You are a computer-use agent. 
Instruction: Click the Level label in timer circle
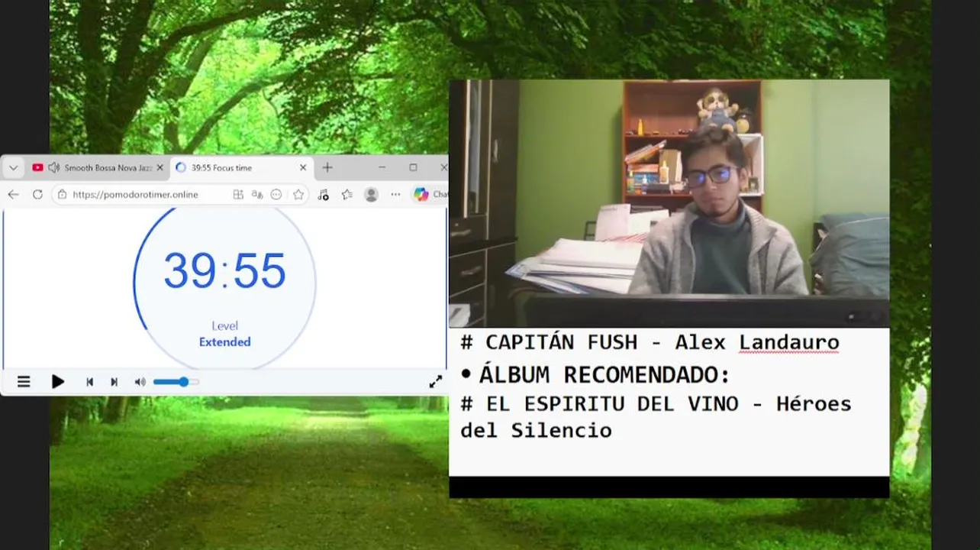[x=224, y=326]
